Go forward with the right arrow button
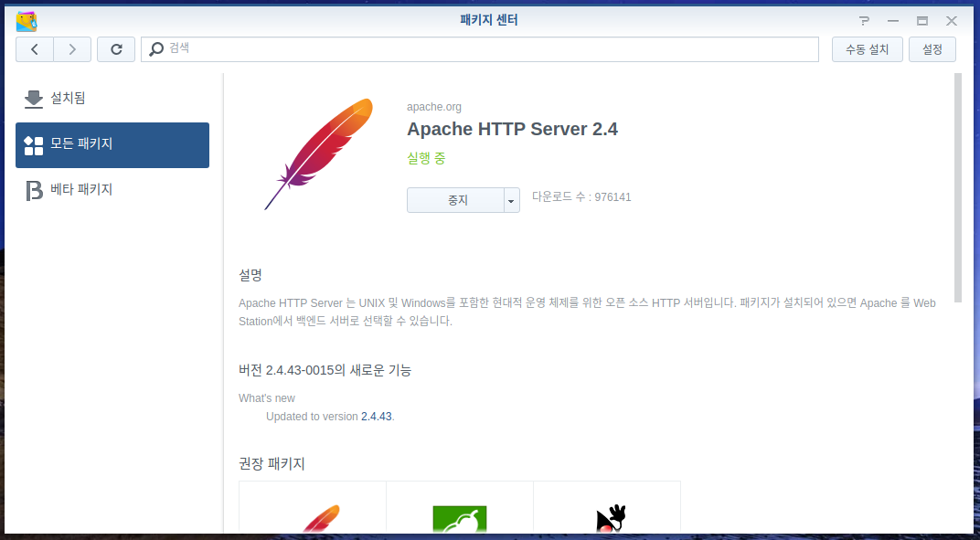Viewport: 980px width, 540px height. pos(72,49)
